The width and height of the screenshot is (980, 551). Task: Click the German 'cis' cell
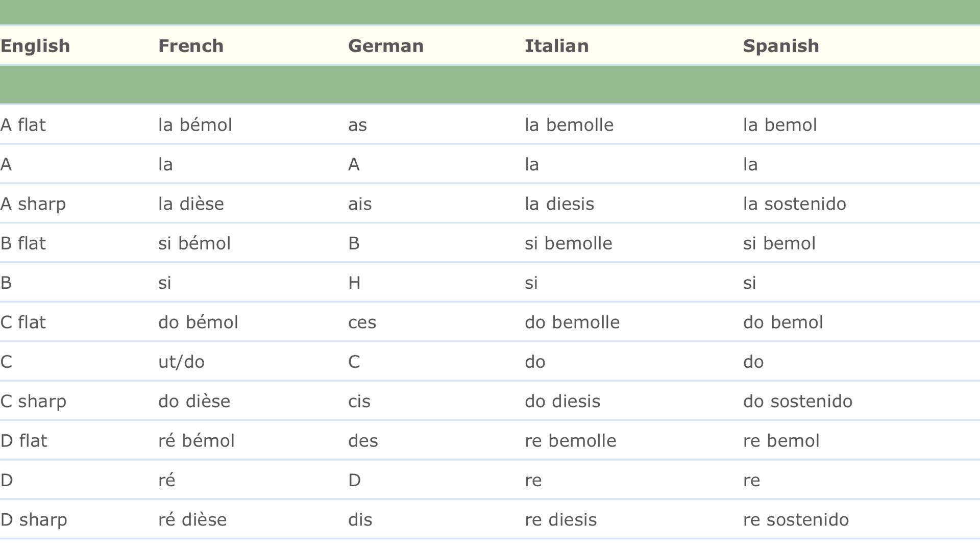pyautogui.click(x=359, y=402)
